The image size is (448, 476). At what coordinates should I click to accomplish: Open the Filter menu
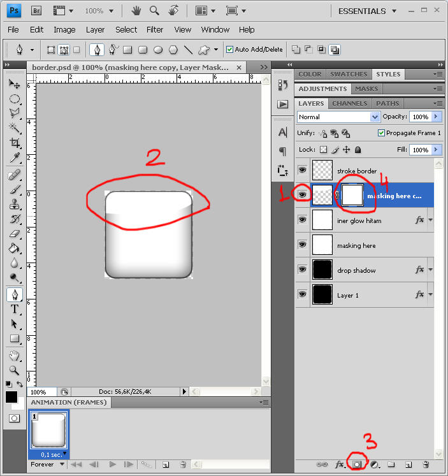pos(155,29)
